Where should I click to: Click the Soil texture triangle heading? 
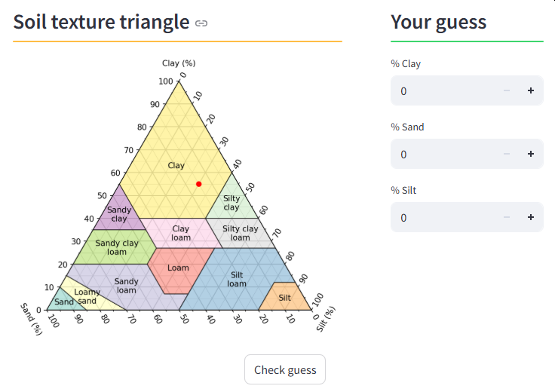pyautogui.click(x=101, y=22)
